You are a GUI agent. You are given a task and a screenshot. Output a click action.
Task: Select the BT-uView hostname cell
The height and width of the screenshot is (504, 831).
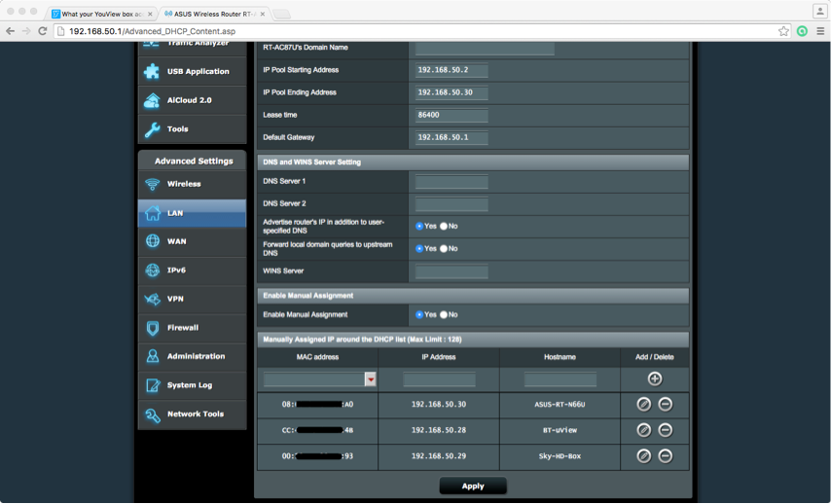(x=560, y=430)
